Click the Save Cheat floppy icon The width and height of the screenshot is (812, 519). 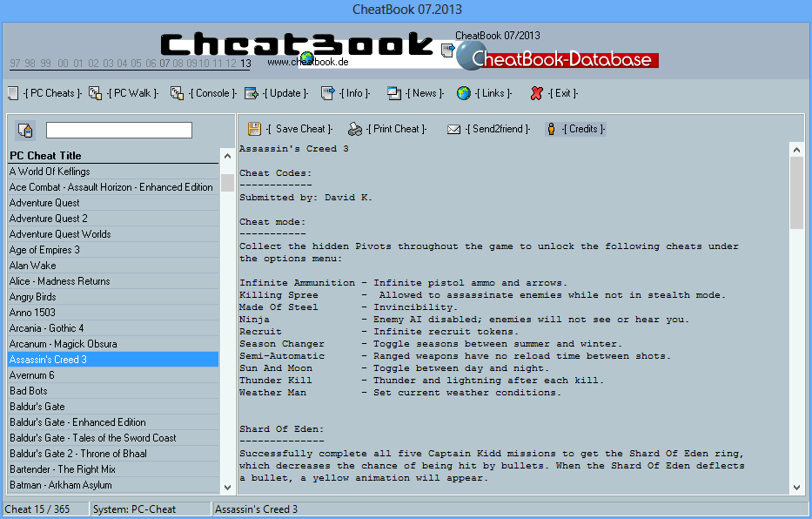tap(254, 129)
